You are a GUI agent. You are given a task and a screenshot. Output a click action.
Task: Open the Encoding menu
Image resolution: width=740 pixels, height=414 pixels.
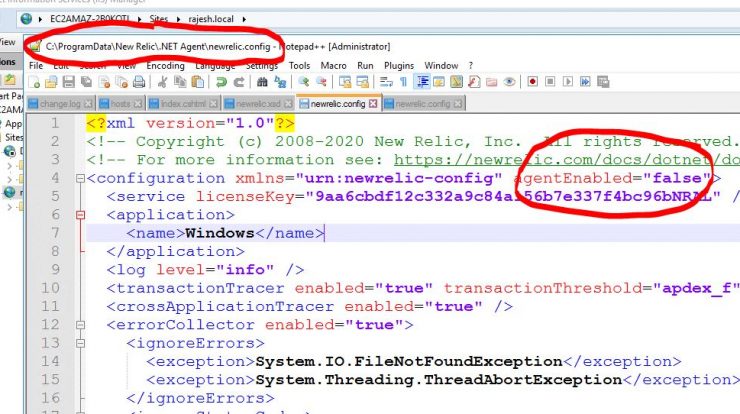coord(165,66)
